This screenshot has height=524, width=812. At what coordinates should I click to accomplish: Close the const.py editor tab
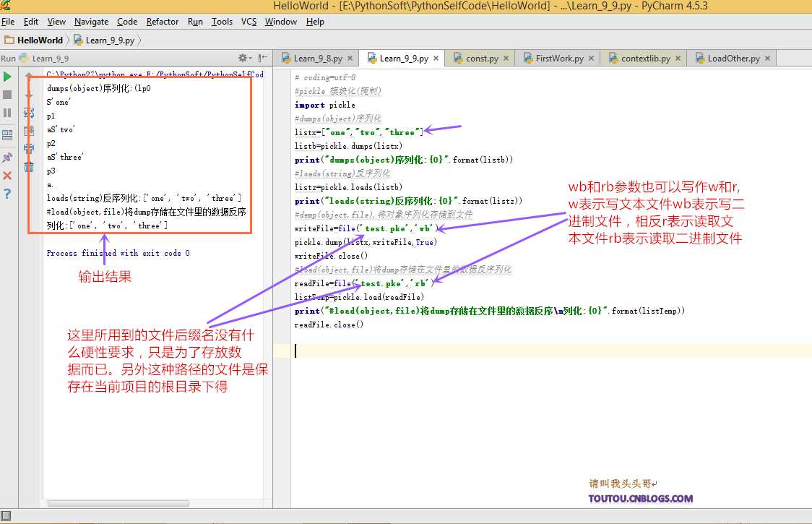[x=505, y=57]
